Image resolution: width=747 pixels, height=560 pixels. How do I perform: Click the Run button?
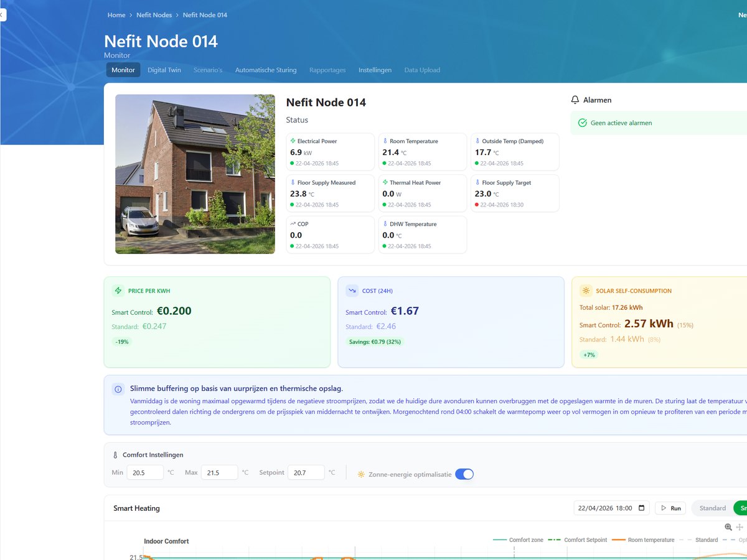point(671,508)
